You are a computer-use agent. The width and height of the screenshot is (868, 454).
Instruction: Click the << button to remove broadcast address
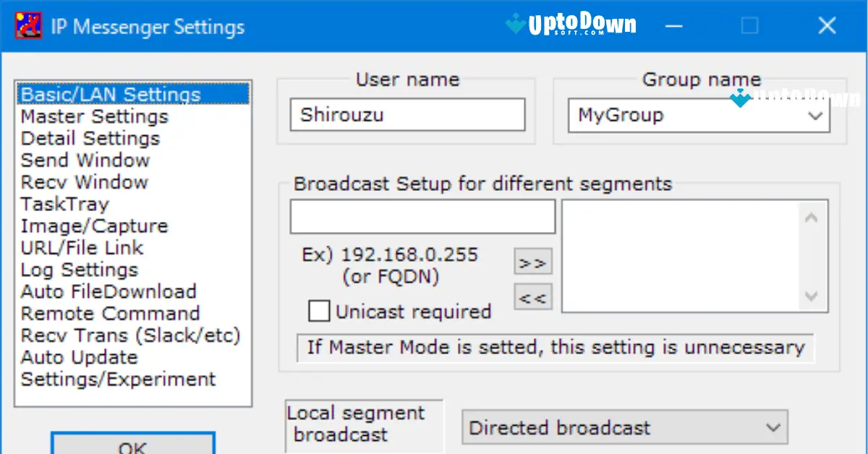click(x=532, y=296)
